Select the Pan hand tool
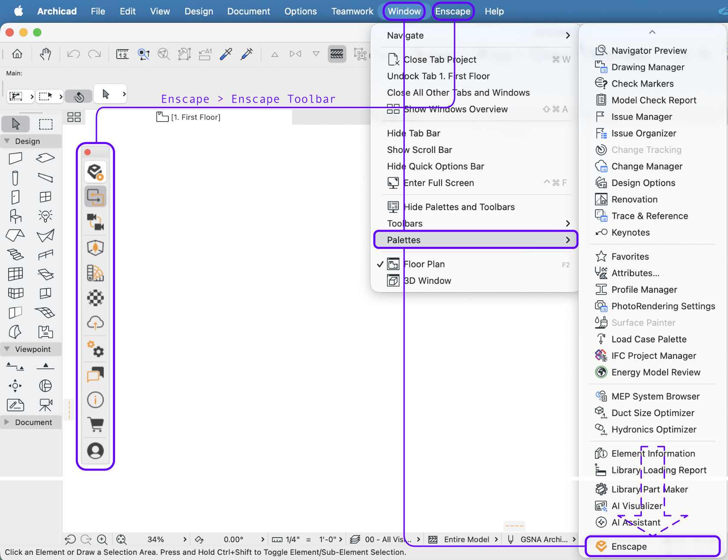Screen dimensions: 728x560 pos(45,54)
